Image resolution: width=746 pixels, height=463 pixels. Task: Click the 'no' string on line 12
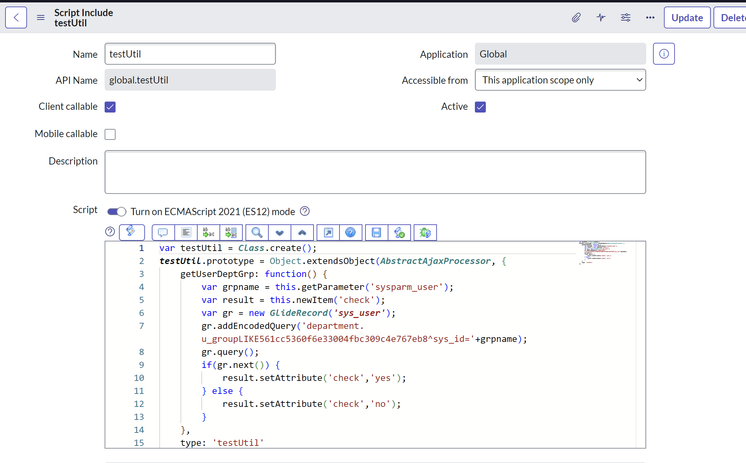[380, 404]
